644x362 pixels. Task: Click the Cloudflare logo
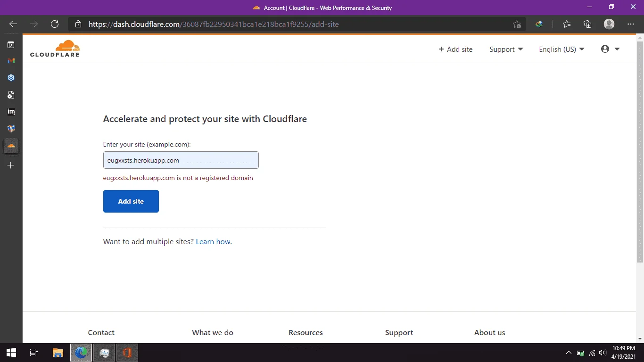(55, 49)
